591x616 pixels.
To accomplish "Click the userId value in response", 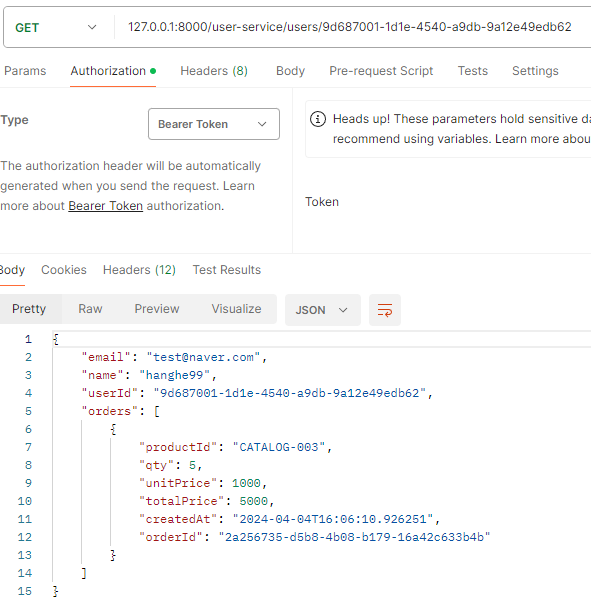I will pyautogui.click(x=290, y=393).
